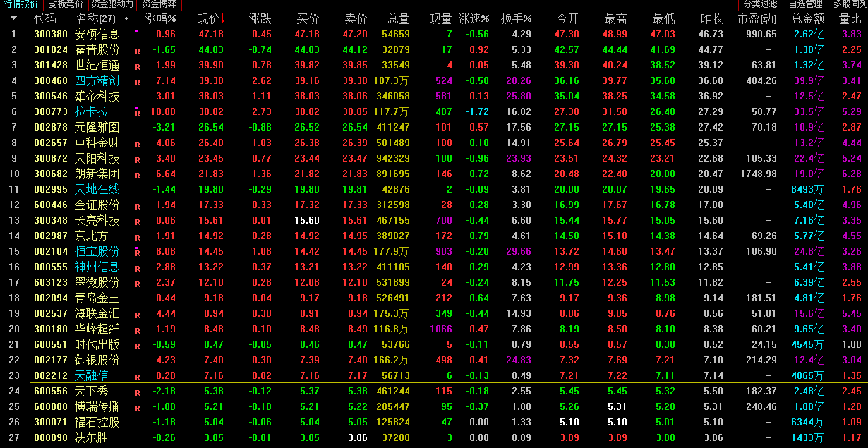Sort by the 代码 column header
Viewport: 868px width, 448px height.
[x=45, y=18]
